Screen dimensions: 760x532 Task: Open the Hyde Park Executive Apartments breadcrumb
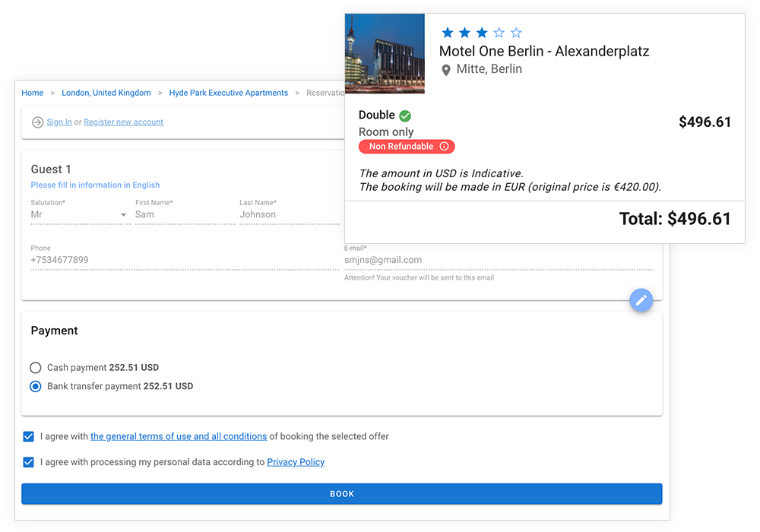point(228,93)
